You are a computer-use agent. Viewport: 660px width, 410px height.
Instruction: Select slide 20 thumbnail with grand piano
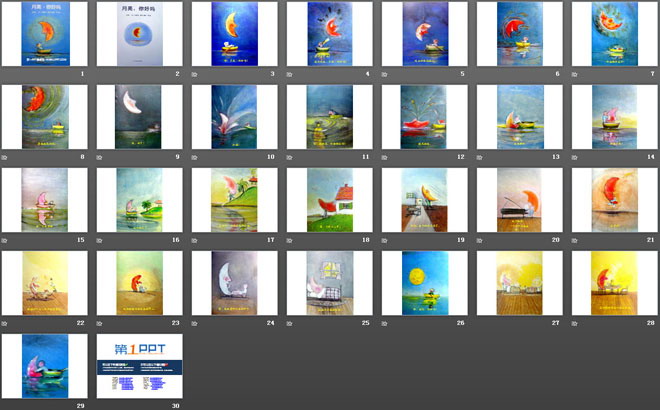[520, 200]
